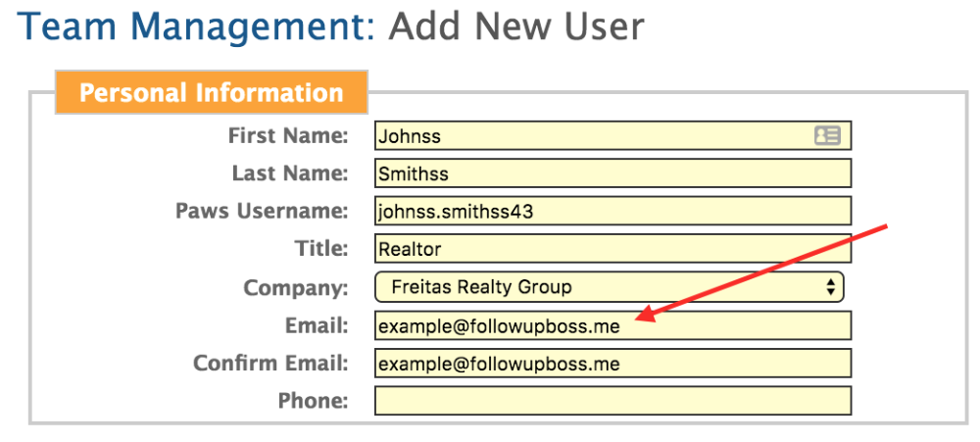Focus the First Name field containing Johnss
Viewport: 980px width, 442px height.
click(613, 135)
